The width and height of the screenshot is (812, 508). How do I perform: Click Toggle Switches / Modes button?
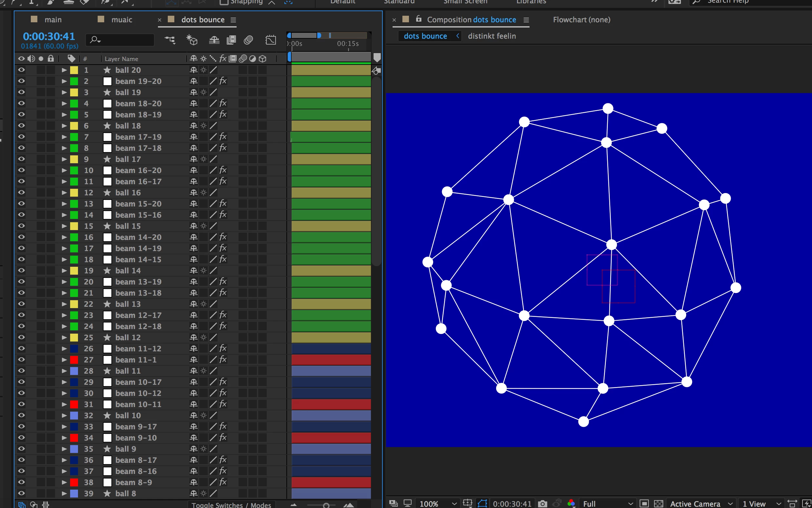coord(231,505)
